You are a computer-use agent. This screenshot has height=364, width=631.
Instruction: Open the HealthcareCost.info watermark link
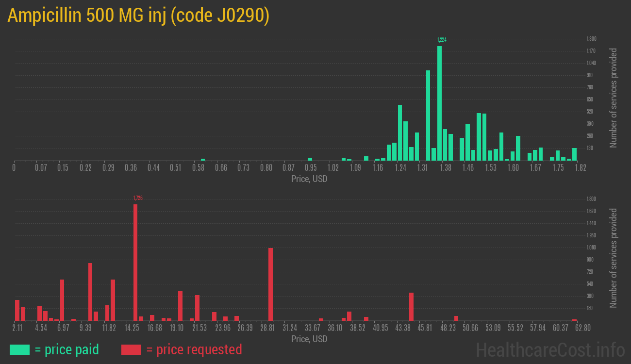[550, 349]
